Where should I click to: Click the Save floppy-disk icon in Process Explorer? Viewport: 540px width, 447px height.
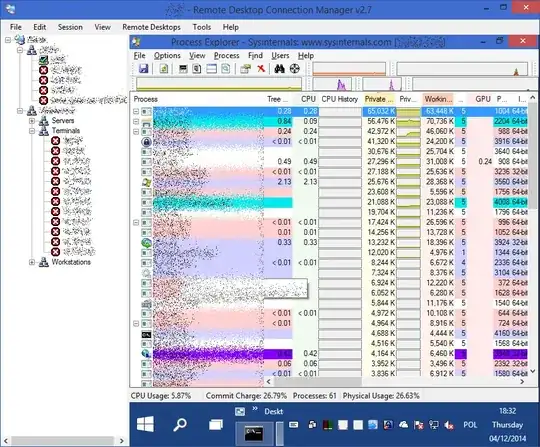(143, 69)
